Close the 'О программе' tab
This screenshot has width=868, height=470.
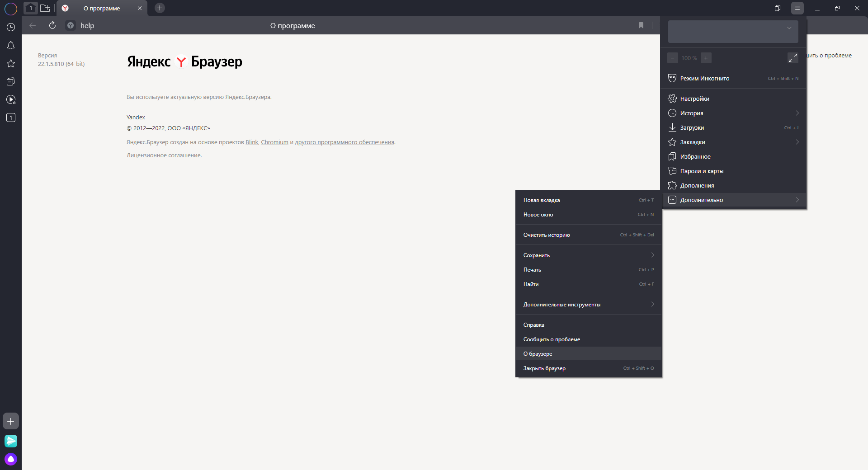click(x=140, y=8)
